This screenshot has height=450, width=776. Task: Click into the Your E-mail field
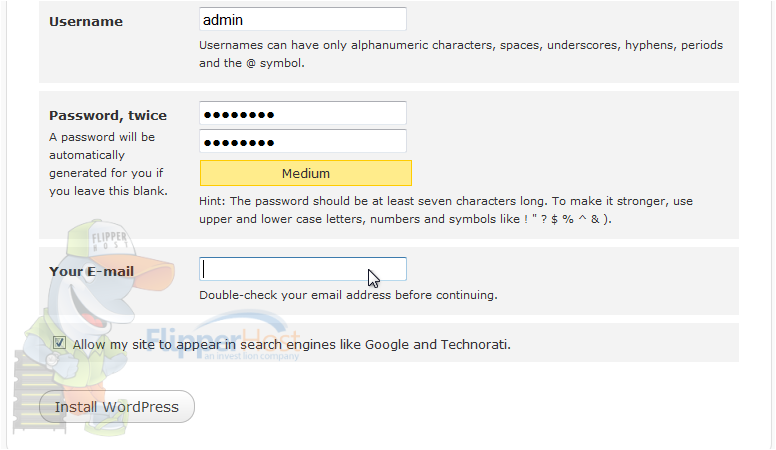click(x=303, y=269)
